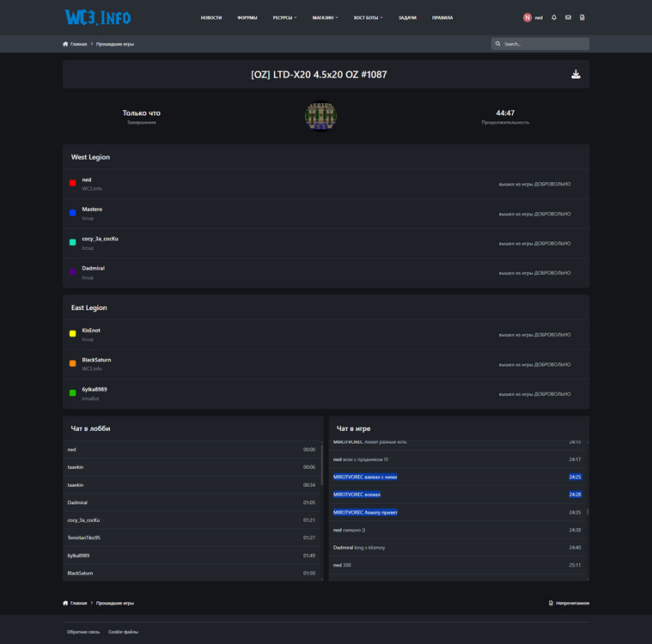The width and height of the screenshot is (652, 644).
Task: Download the replay via download icon
Action: (576, 75)
